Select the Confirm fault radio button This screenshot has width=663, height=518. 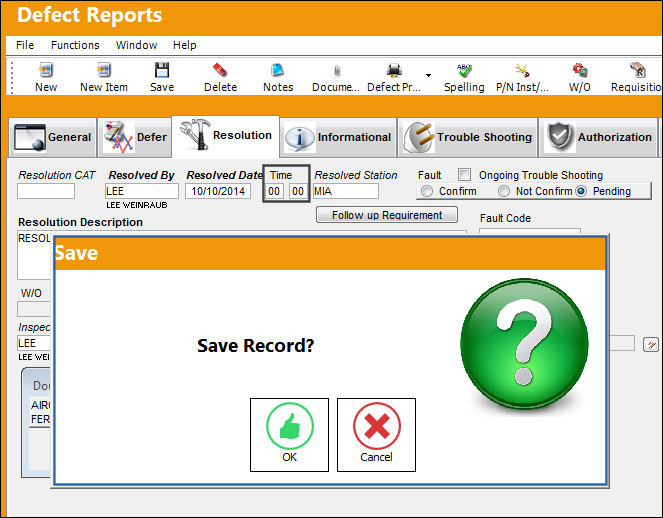pos(427,192)
